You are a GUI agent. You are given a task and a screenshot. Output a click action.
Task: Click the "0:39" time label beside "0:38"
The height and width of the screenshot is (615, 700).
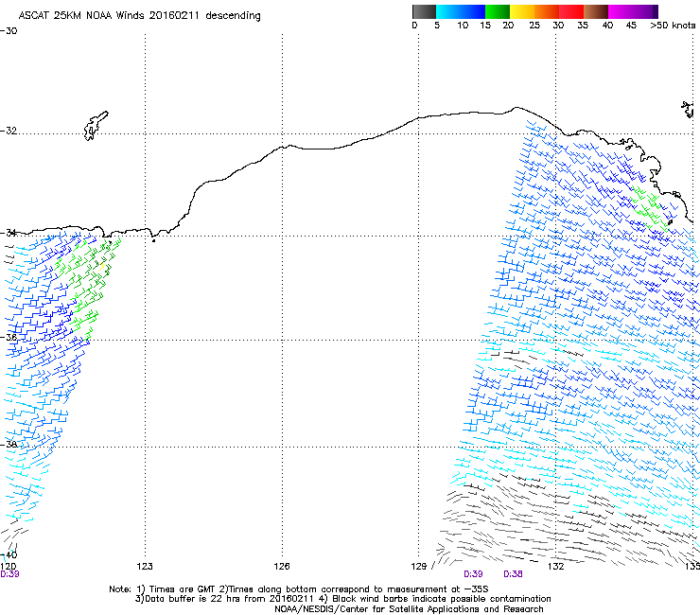tap(473, 574)
